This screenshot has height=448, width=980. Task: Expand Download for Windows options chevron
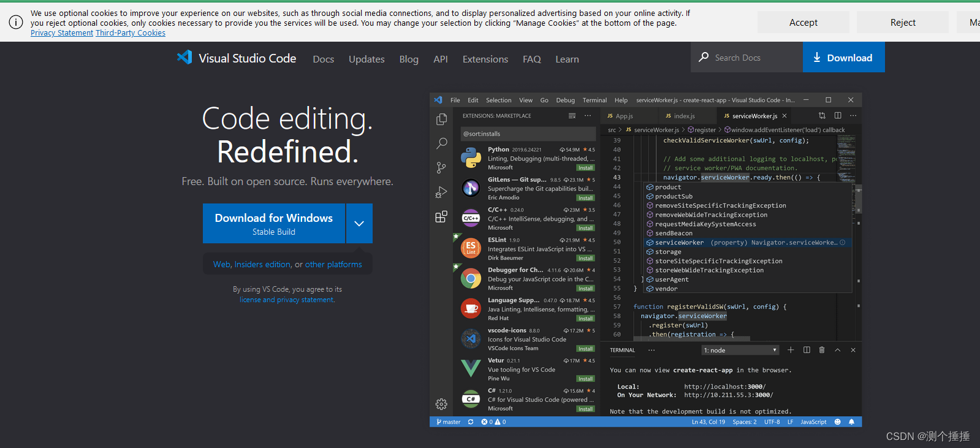(359, 223)
